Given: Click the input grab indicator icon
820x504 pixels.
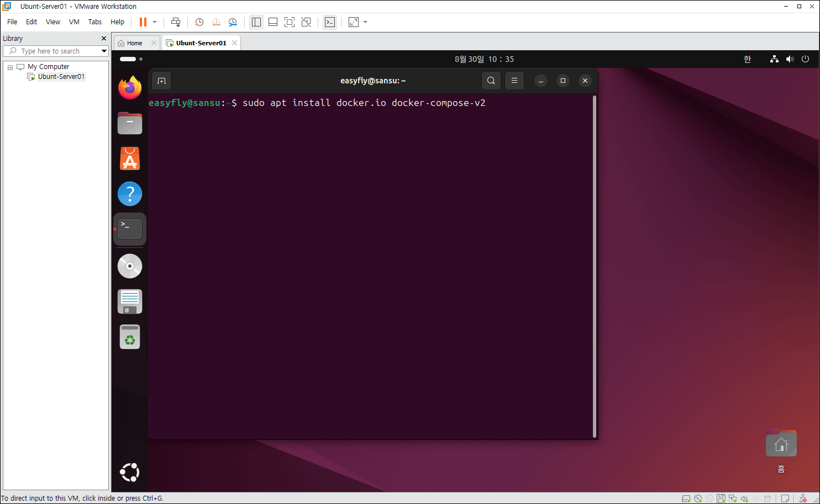Looking at the screenshot, I should (x=803, y=498).
